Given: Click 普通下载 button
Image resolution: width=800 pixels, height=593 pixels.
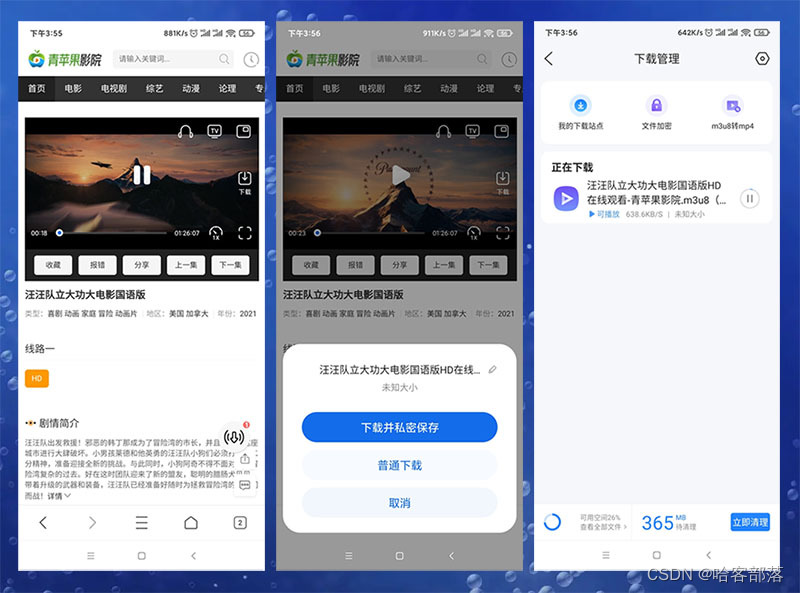Looking at the screenshot, I should (x=399, y=465).
